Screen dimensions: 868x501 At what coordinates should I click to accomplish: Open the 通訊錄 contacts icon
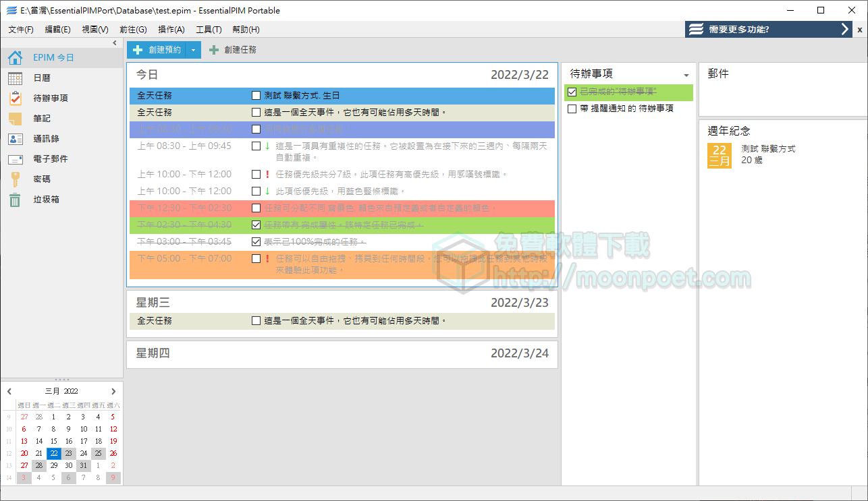[15, 139]
